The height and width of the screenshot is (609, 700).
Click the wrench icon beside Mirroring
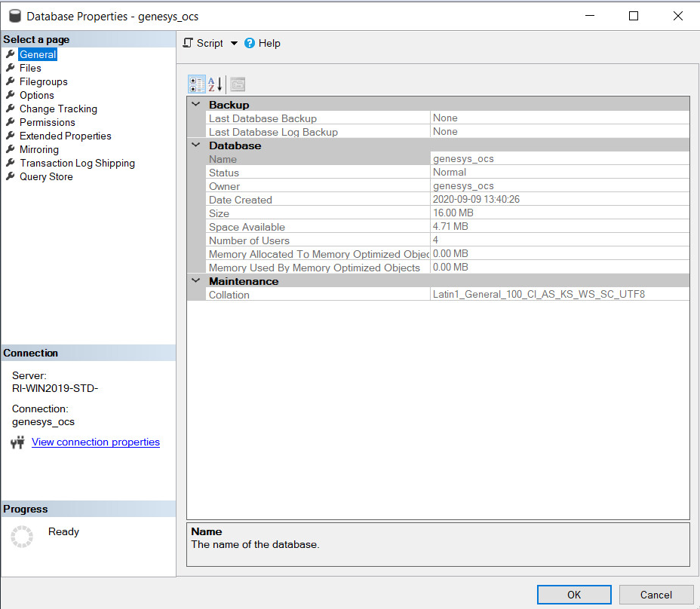point(11,149)
